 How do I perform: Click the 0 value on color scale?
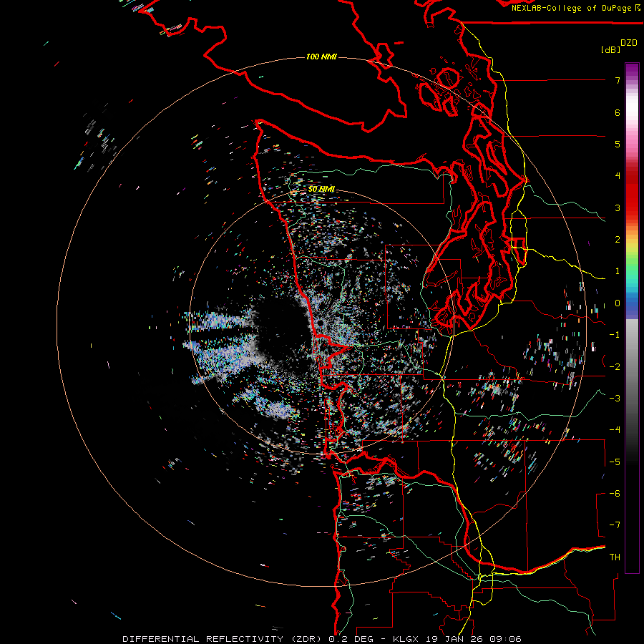pyautogui.click(x=618, y=303)
